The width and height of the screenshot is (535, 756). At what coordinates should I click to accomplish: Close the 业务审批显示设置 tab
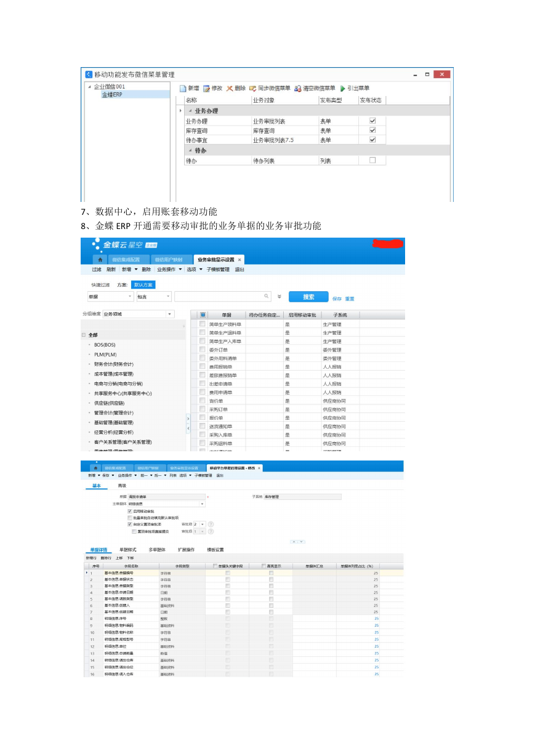coord(239,260)
